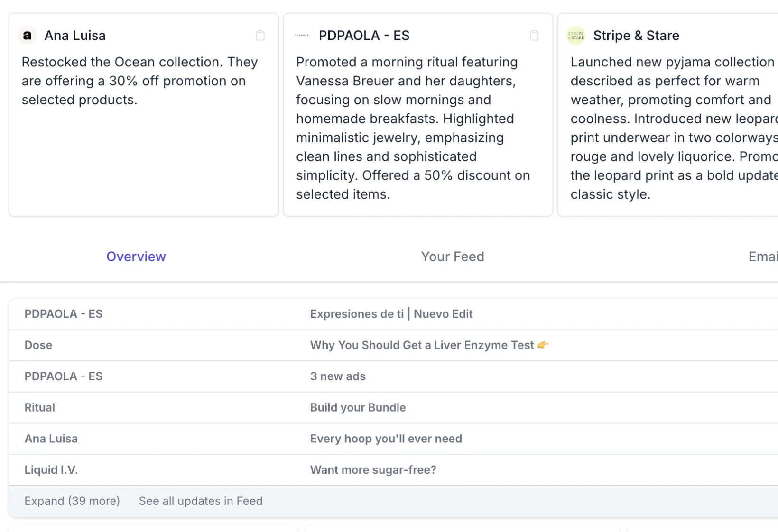Screen dimensions: 778x532
Task: Click the Ana Luisa card title
Action: click(x=75, y=36)
